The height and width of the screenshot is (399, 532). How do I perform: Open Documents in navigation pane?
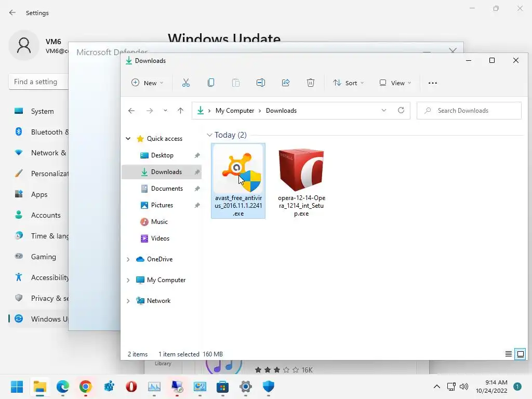(162, 188)
